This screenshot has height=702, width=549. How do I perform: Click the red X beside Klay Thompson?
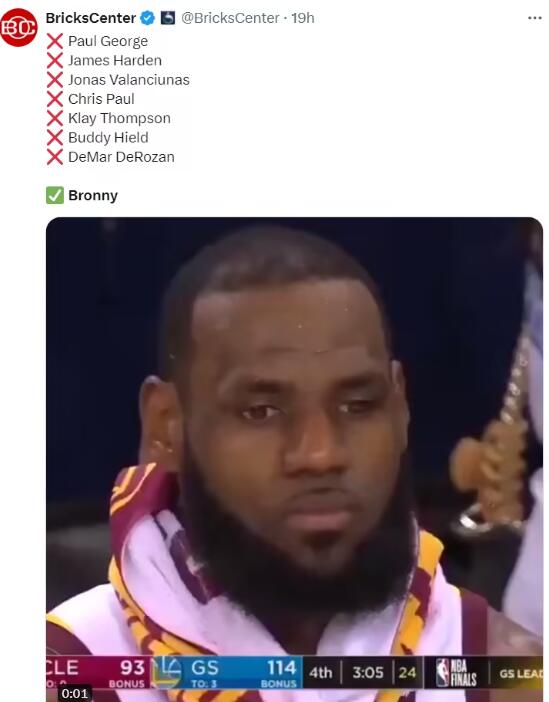55,118
